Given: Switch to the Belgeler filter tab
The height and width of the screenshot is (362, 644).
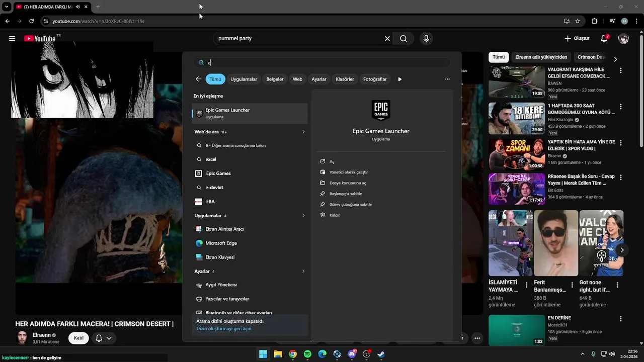Looking at the screenshot, I should coord(275,79).
